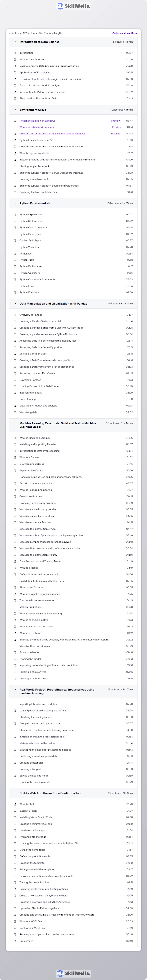Click the text "Configuring WSGI File"
This screenshot has height=980, width=147.
(32, 928)
